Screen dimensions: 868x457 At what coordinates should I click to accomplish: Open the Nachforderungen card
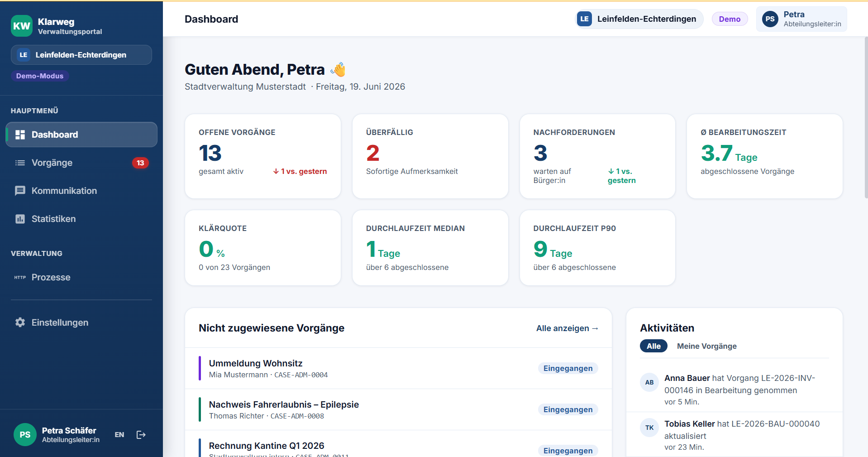[x=597, y=156]
